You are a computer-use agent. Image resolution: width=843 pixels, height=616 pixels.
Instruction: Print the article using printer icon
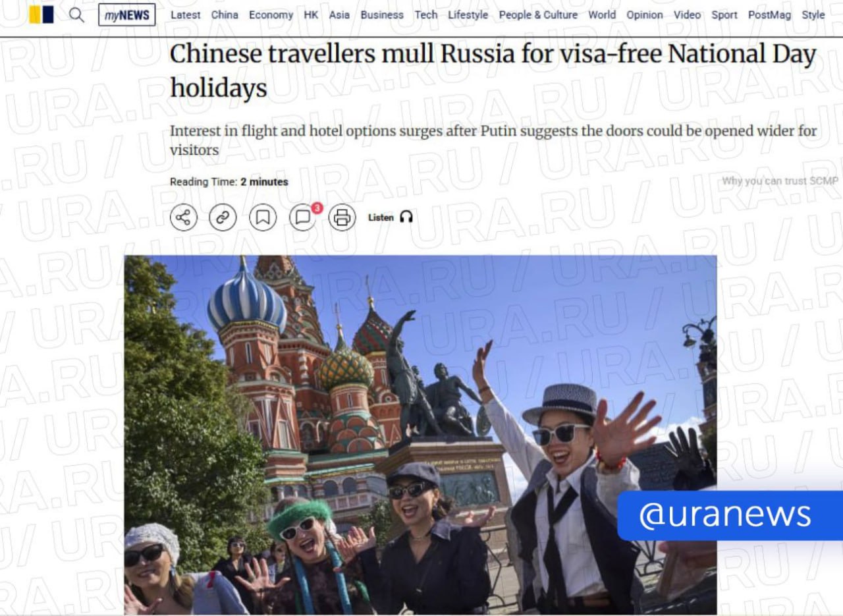(342, 217)
